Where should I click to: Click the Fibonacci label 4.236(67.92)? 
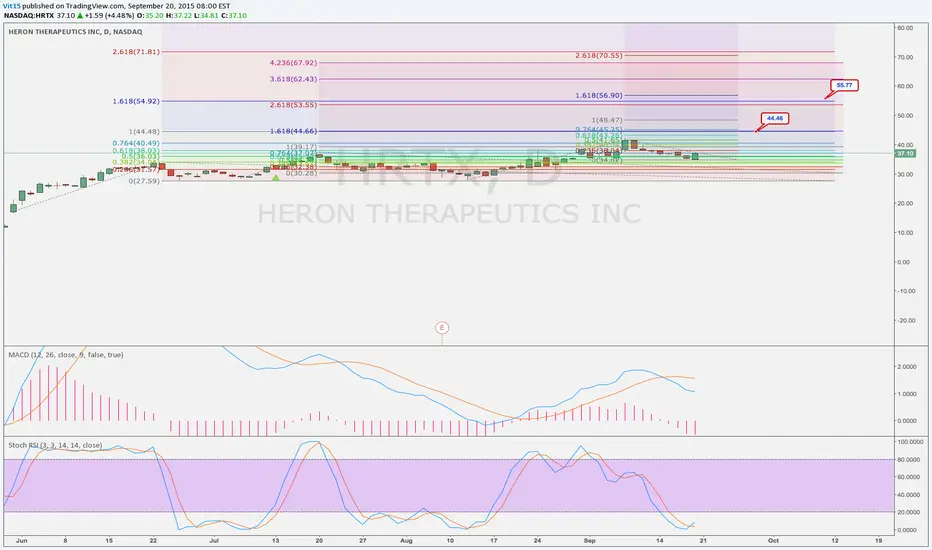(x=293, y=62)
